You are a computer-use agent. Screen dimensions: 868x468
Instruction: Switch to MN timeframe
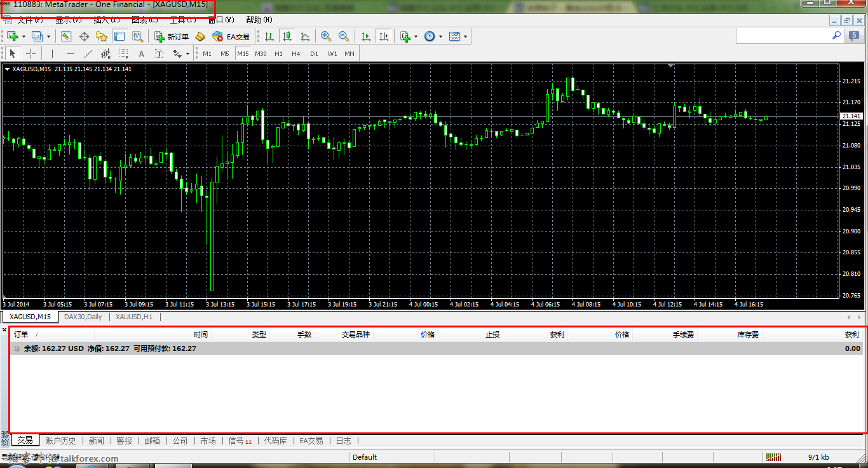coord(349,53)
